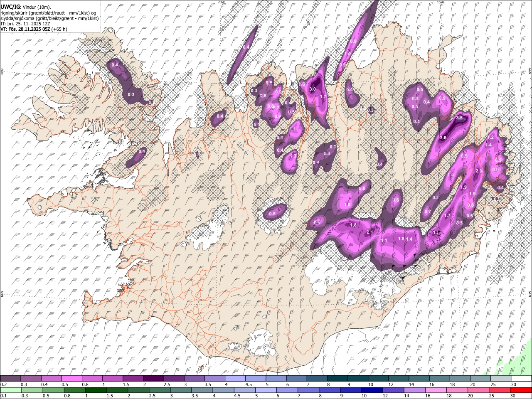Select the 0.5 bright pink snow scale swatch
The height and width of the screenshot is (399, 532).
[x=71, y=378]
